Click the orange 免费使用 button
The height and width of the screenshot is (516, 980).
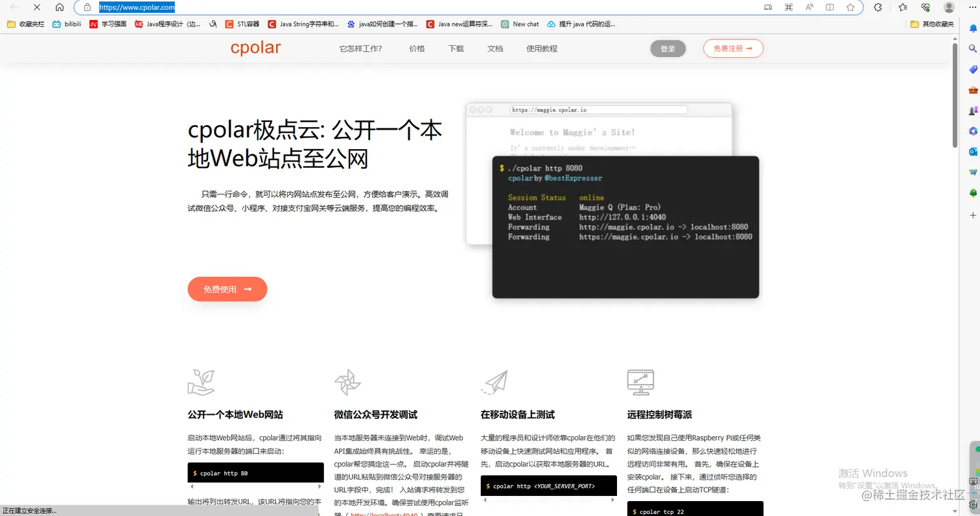tap(227, 289)
